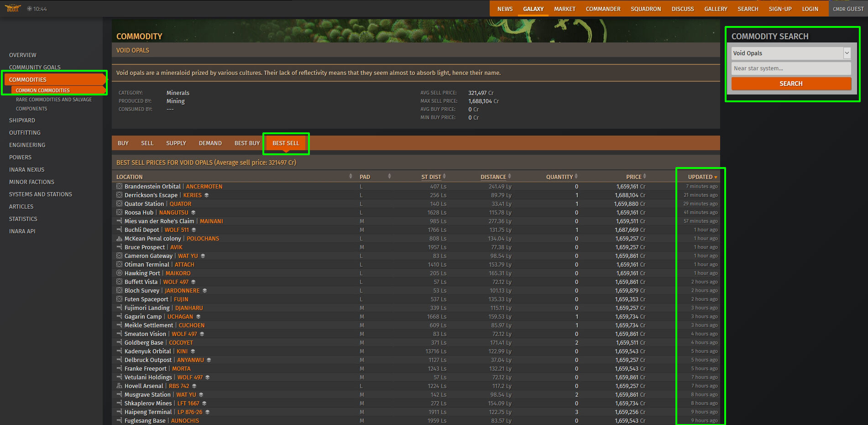Screen dimensions: 868x425
Task: Click skull icon next to Cameron Gateway's WAT YU
Action: pos(203,256)
